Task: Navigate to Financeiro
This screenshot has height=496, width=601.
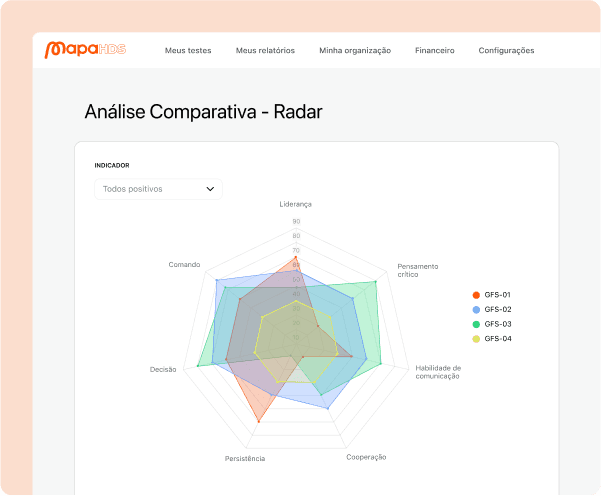Action: 435,50
